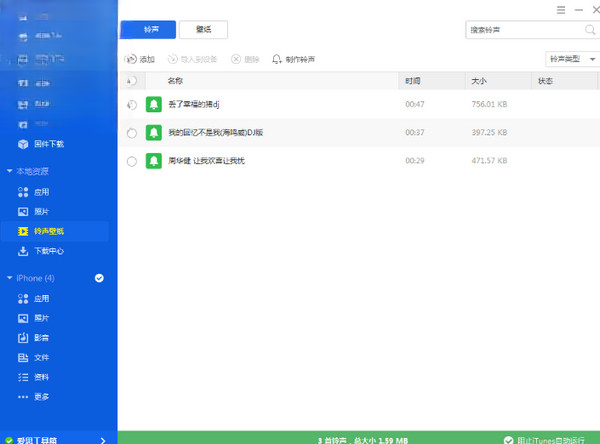This screenshot has width=600, height=444.
Task: Click the size 471.57 KB
Action: pyautogui.click(x=489, y=161)
